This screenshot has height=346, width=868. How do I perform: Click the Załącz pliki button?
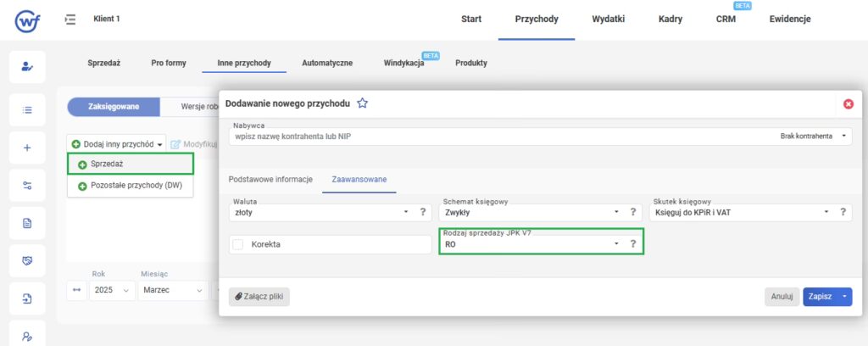point(259,297)
